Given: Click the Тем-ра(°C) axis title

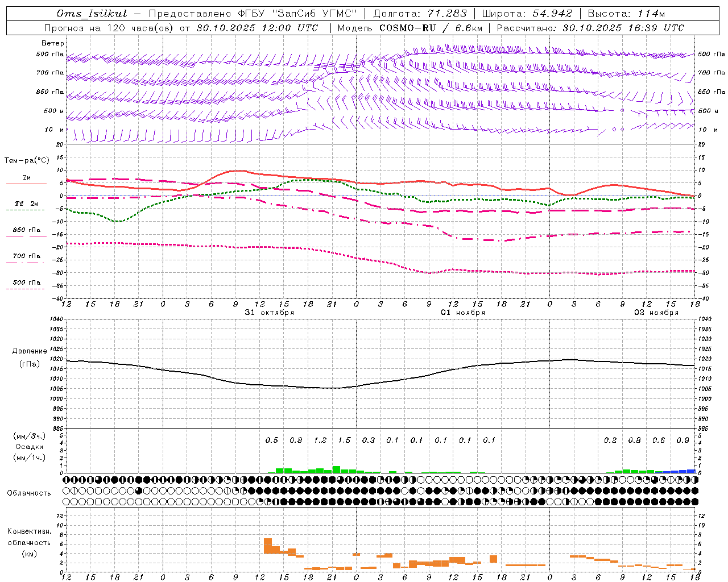Looking at the screenshot, I should pos(27,161).
